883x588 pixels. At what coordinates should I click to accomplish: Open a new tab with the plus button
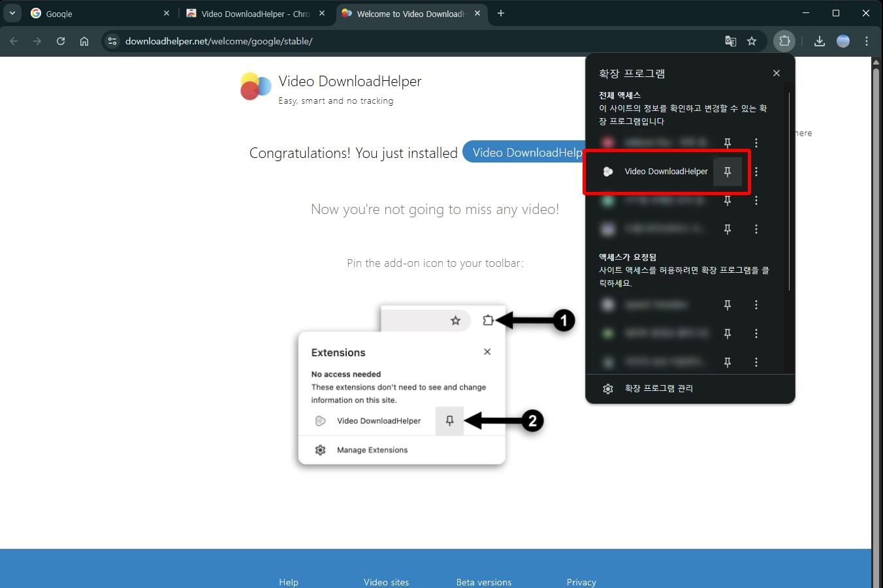pos(501,13)
